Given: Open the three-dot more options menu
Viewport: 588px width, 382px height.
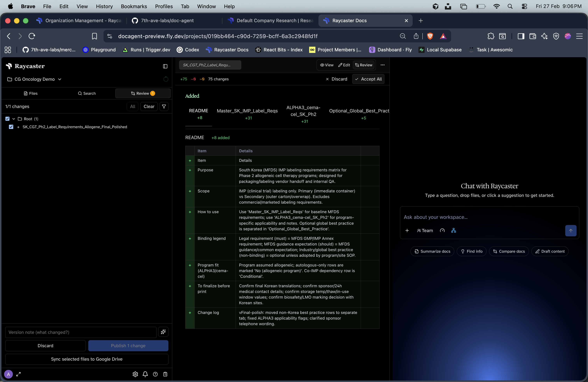Looking at the screenshot, I should point(382,65).
